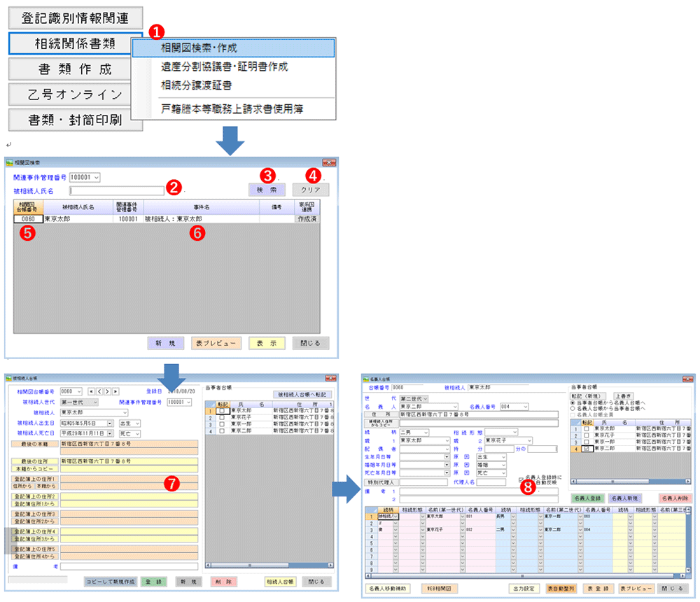700x602 pixels.
Task: Jump to last record in 被相続人台帳 navigator
Action: [x=115, y=391]
